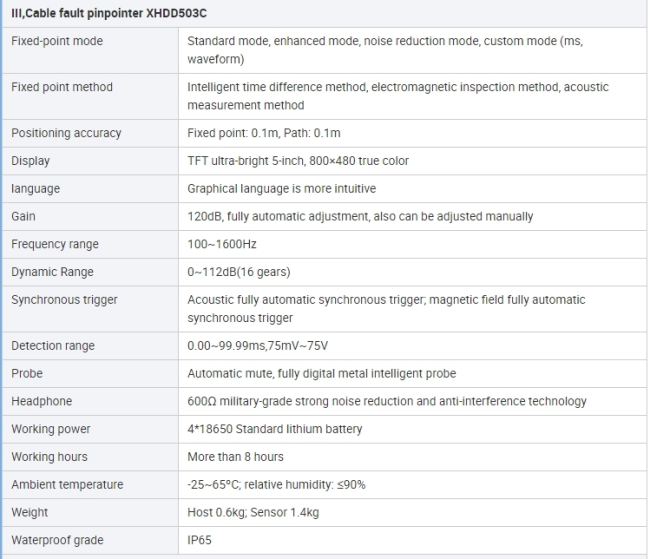The image size is (650, 559).
Task: Select the "TFT ultra-bright 5-inch" display value
Action: tap(298, 161)
